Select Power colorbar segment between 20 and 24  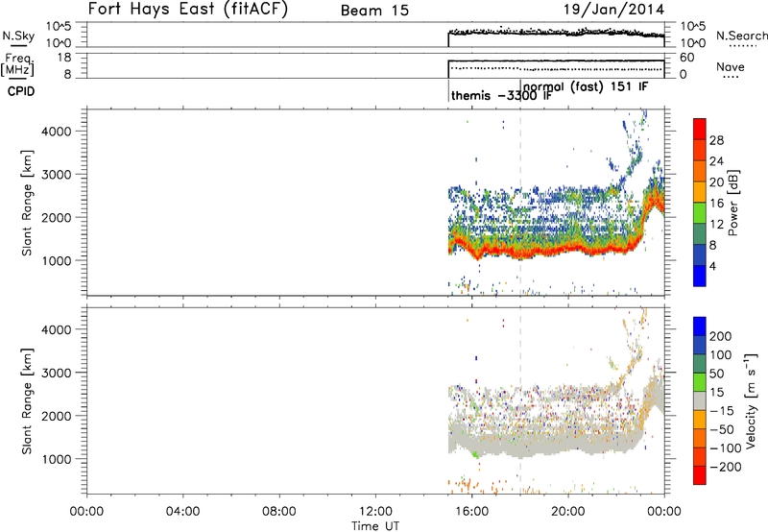point(700,171)
